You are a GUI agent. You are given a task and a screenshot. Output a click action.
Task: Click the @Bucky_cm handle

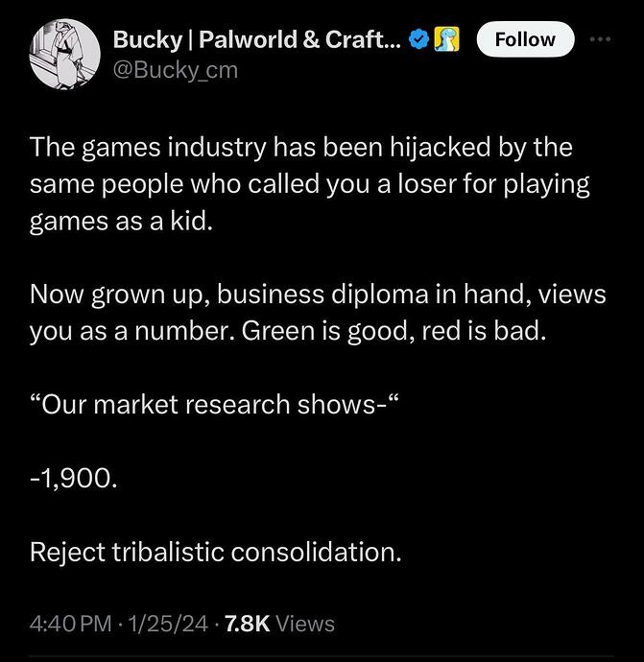[x=176, y=70]
